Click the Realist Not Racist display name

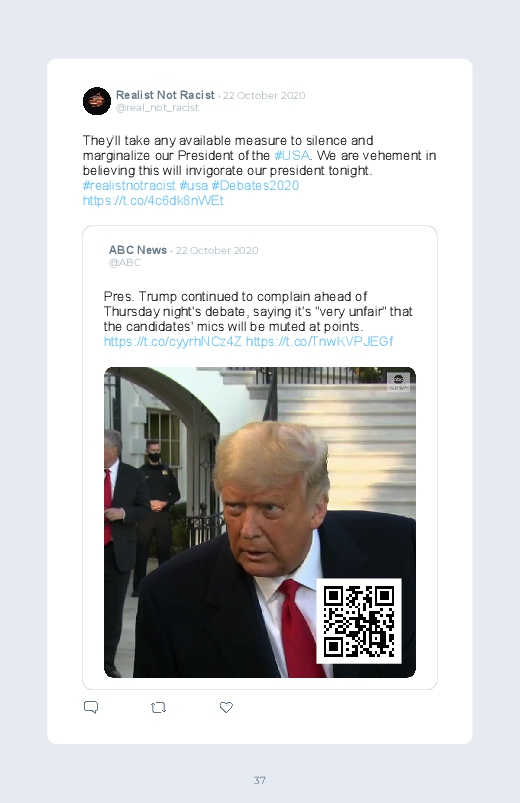[x=165, y=95]
